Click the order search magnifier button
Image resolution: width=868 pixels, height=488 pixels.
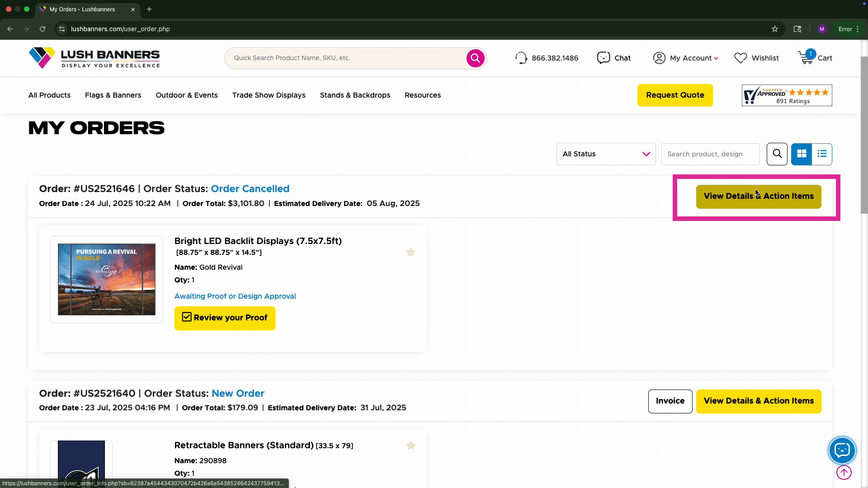(x=777, y=154)
